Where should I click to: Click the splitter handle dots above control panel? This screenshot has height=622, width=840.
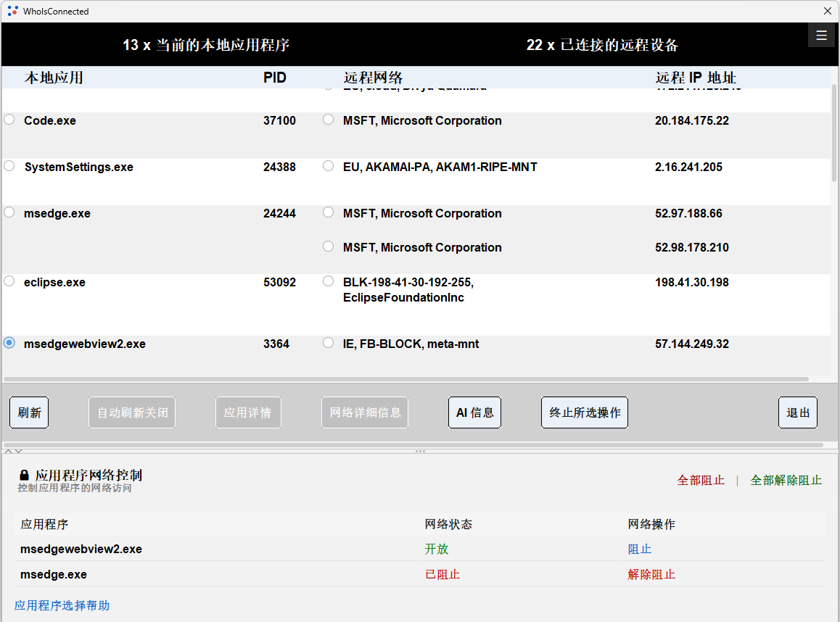(420, 451)
